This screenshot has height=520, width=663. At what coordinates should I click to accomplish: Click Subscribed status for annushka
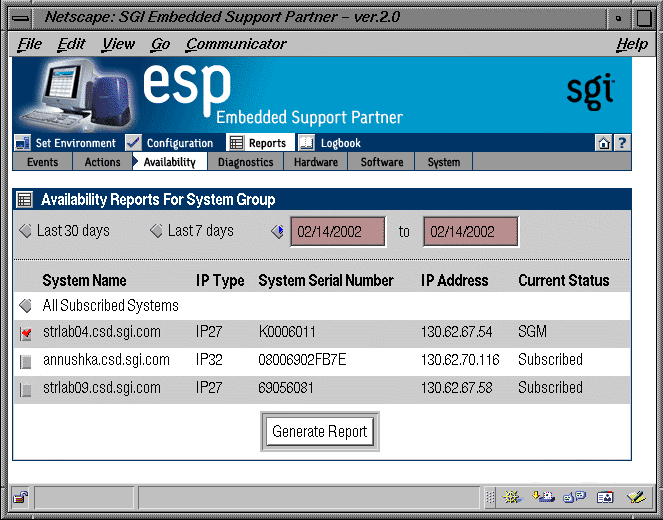pos(551,360)
